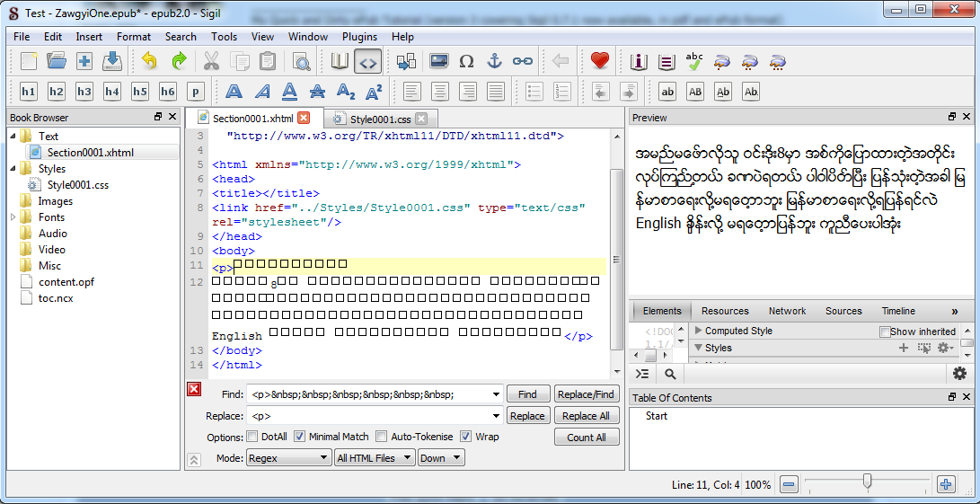Click the Undo arrow icon
Viewport: 980px width, 504px height.
pos(149,61)
